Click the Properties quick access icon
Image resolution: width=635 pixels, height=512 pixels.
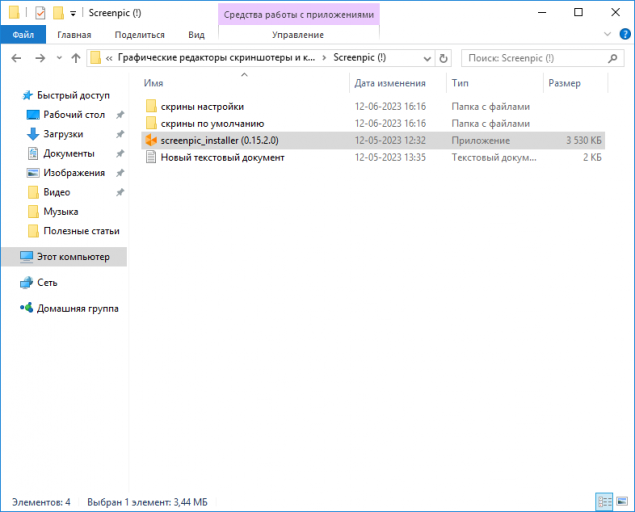point(40,13)
